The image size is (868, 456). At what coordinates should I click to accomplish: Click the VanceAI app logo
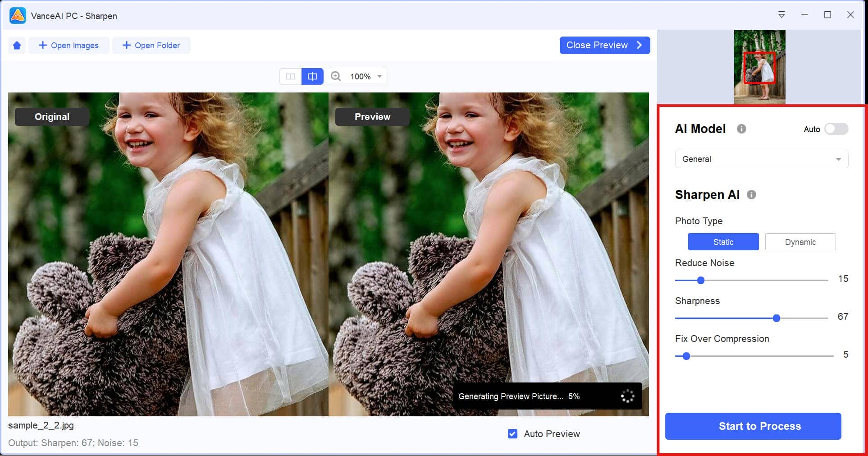click(18, 15)
